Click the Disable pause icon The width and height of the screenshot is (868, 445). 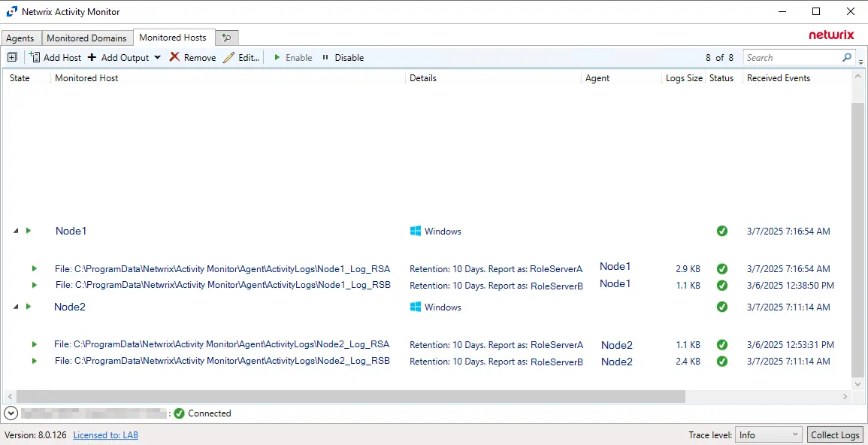(x=325, y=57)
